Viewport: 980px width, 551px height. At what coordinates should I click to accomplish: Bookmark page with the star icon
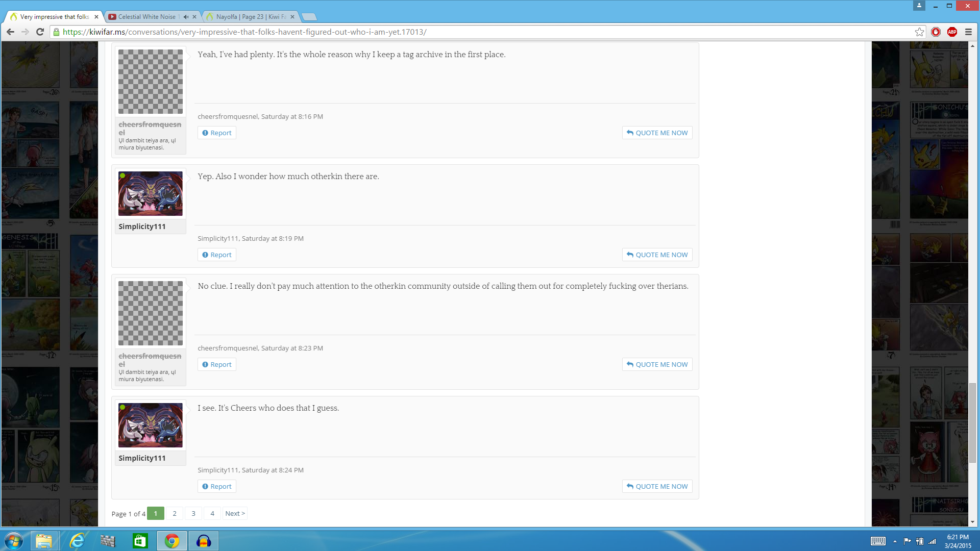click(x=919, y=32)
